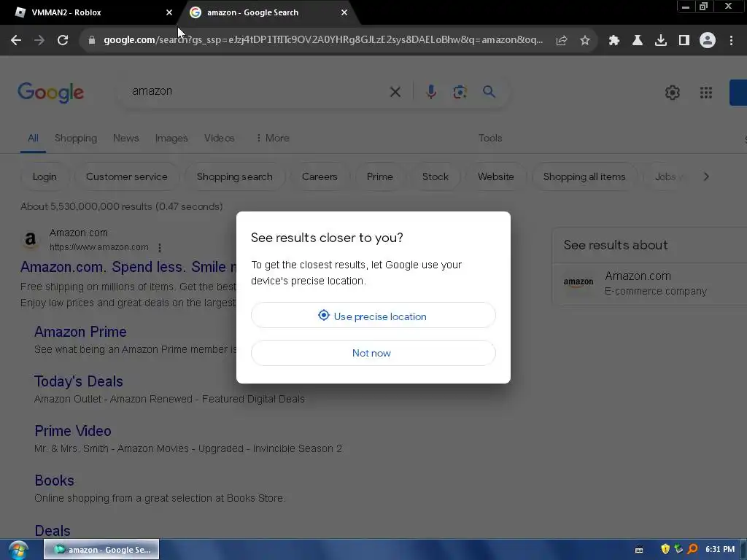Open the Books sitelink
The image size is (747, 560).
[x=54, y=481]
